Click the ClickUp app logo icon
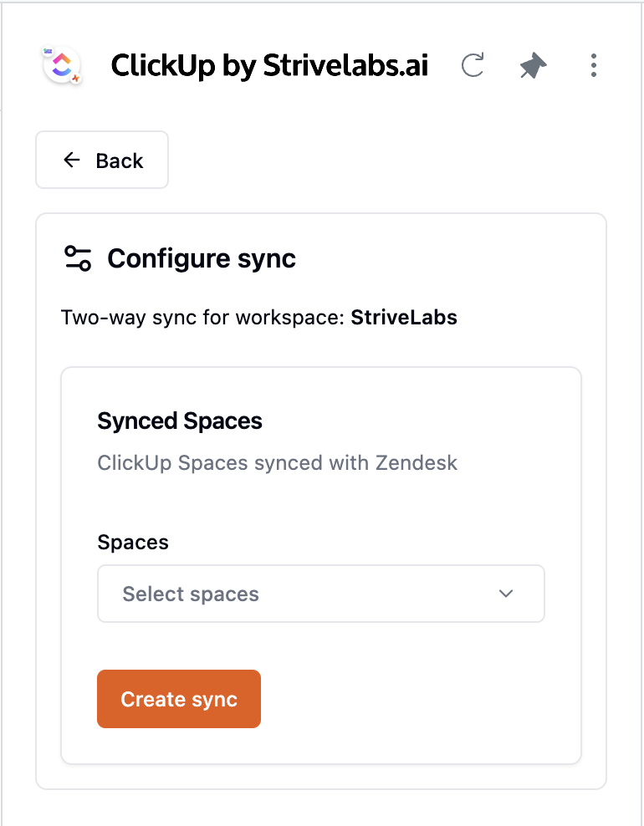 61,65
